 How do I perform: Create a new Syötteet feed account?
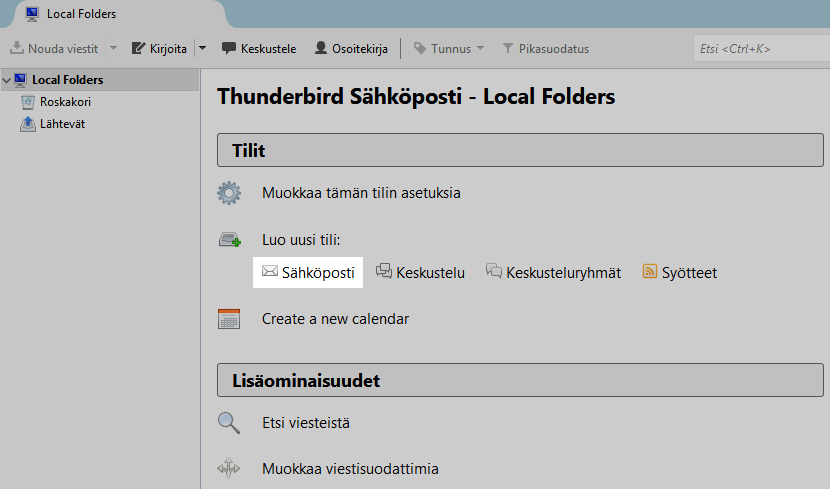680,273
